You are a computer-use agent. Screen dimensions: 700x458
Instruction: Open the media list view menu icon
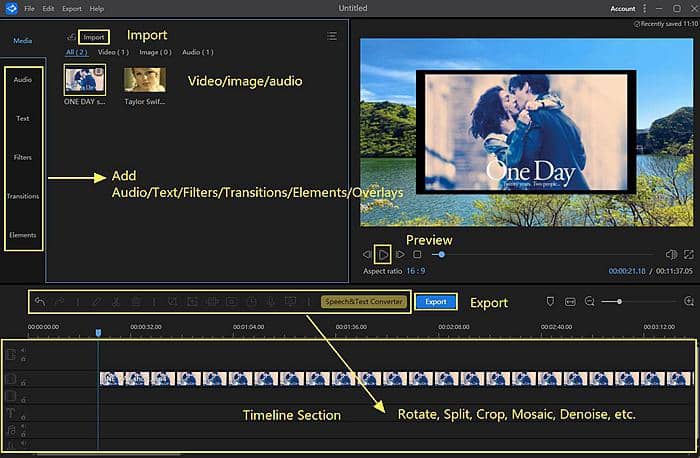pos(332,36)
